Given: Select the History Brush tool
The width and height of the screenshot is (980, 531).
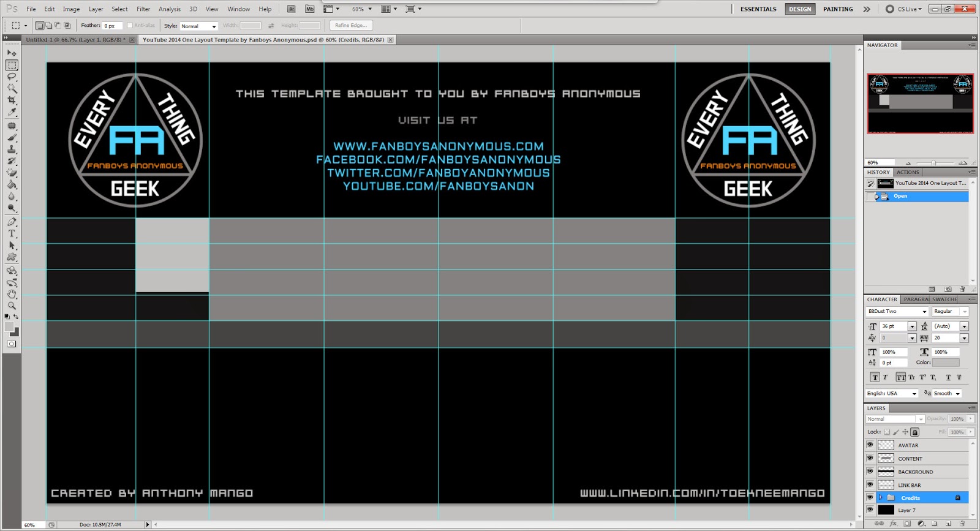Looking at the screenshot, I should 12,161.
